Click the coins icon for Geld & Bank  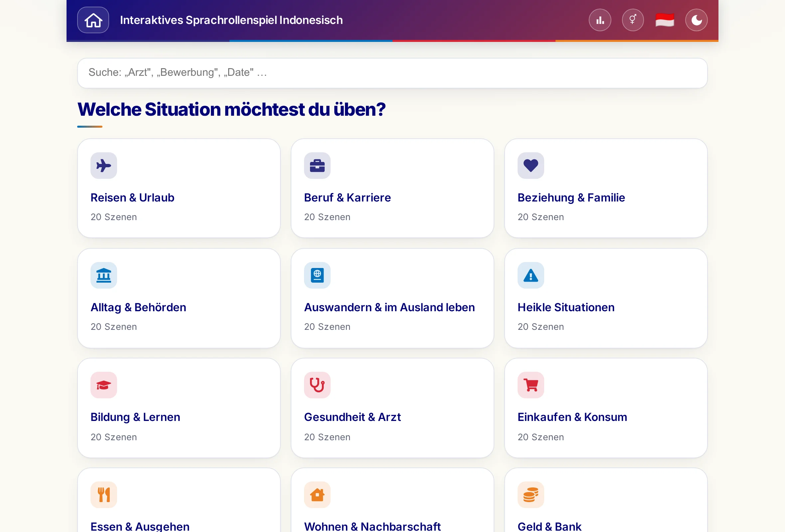[x=531, y=495]
